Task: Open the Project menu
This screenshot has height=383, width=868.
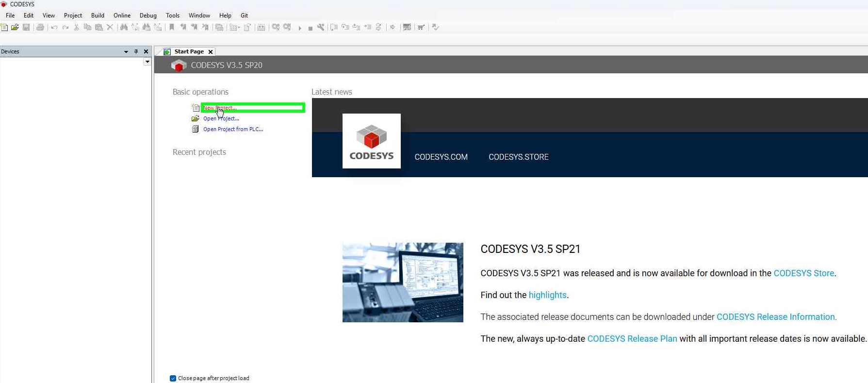Action: [x=73, y=16]
